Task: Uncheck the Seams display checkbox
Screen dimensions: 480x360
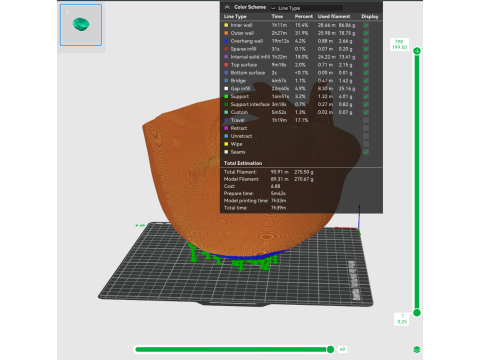Action: 366,152
